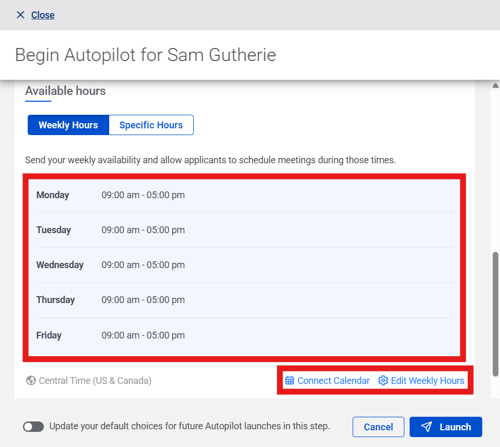Click the calendar icon beside Connect Calendar
Viewport: 500px width, 447px height.
(x=290, y=380)
